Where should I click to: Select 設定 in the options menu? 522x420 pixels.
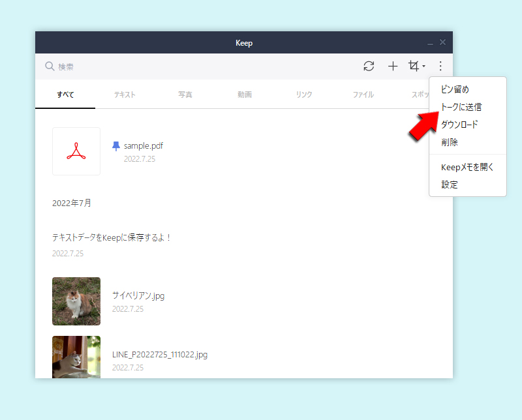[x=450, y=185]
